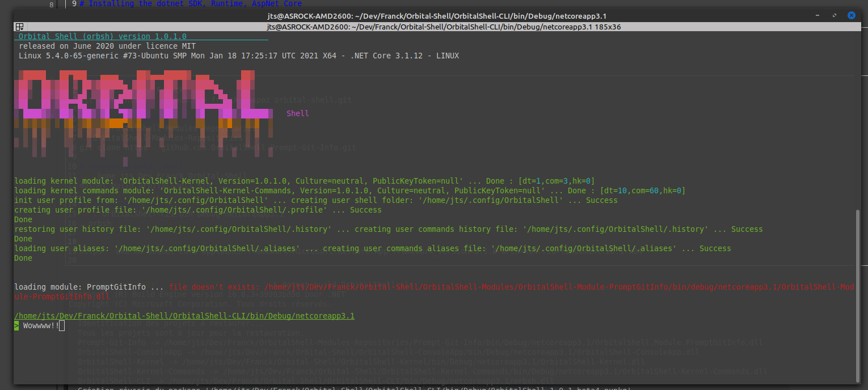Screen dimensions: 868x390
Task: Open the Terminator terminal grouping icon menu
Action: (x=19, y=27)
